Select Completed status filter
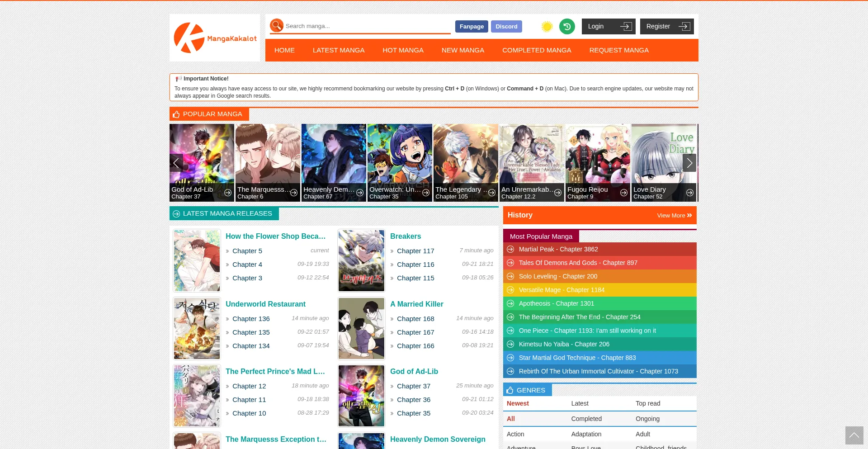The width and height of the screenshot is (868, 449). point(586,419)
